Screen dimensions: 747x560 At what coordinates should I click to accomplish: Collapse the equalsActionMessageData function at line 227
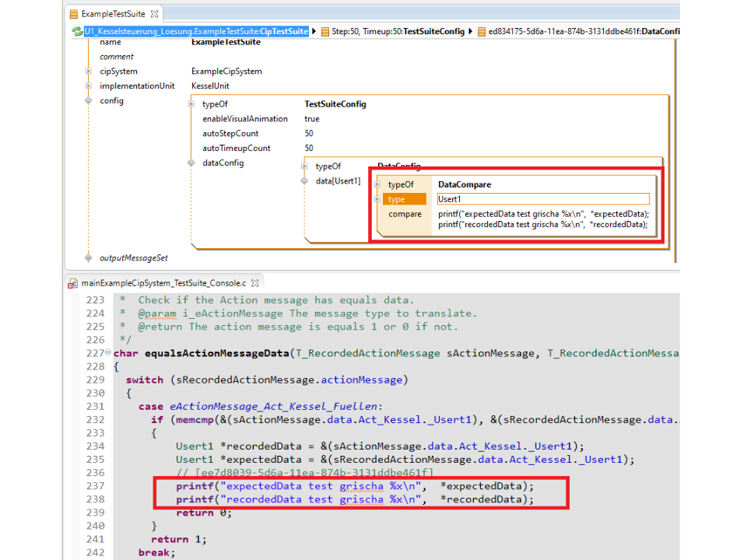tap(107, 353)
